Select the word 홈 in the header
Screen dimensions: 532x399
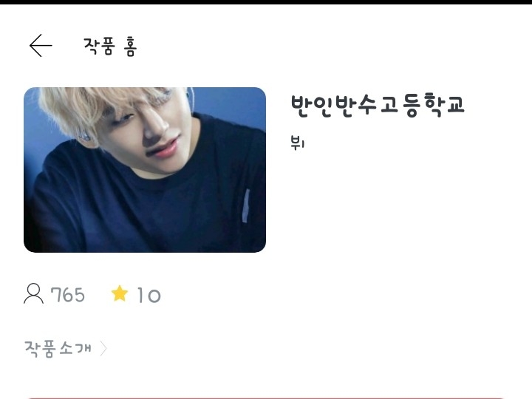(x=130, y=47)
